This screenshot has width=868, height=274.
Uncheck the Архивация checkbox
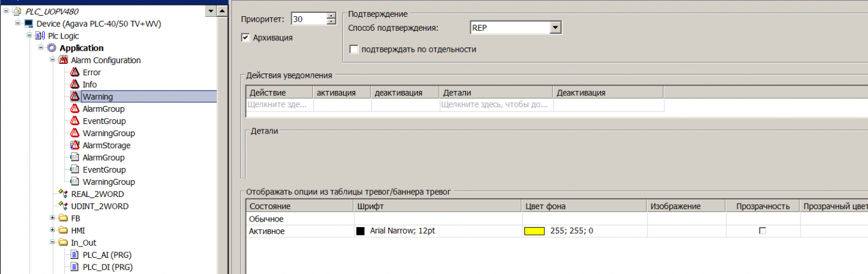[245, 37]
